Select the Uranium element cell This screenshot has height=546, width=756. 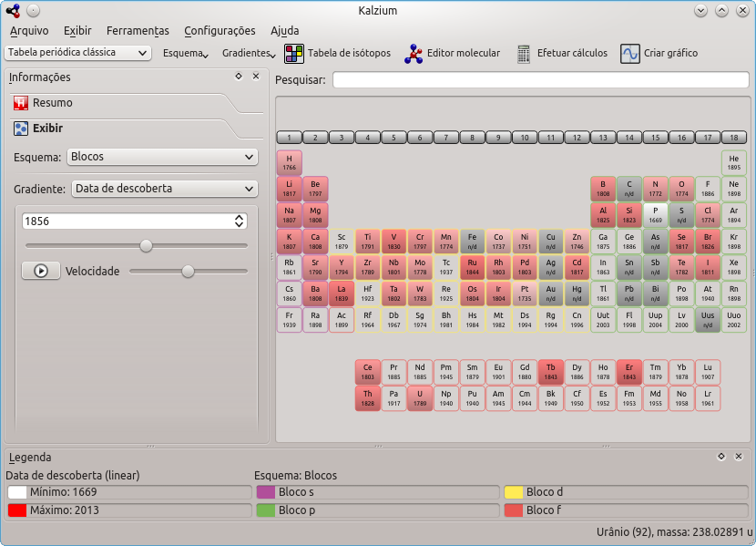point(420,399)
